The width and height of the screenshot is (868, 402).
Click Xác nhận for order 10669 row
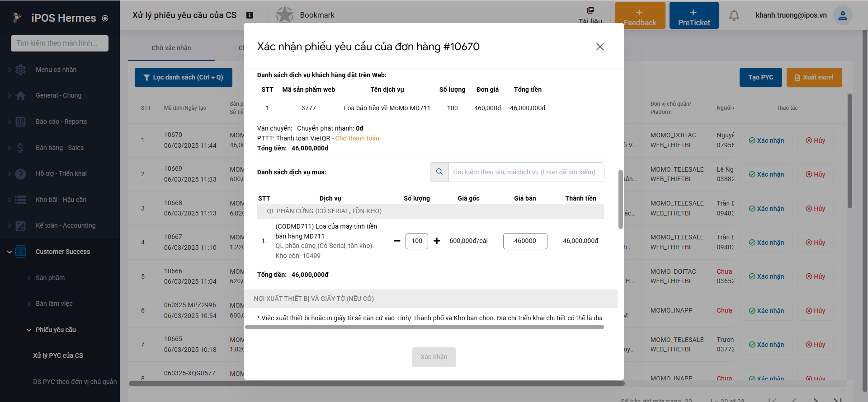(766, 174)
